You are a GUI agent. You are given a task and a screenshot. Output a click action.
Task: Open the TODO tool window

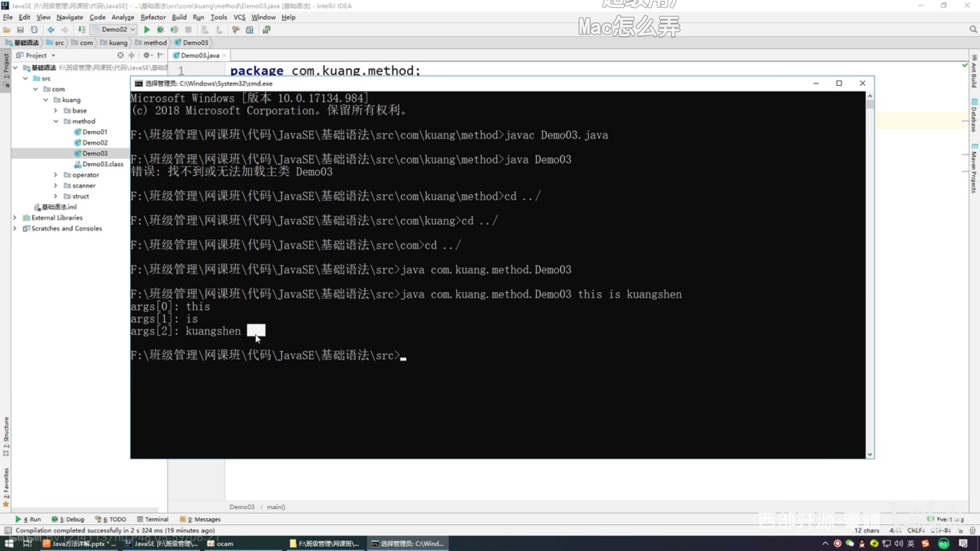[x=111, y=520]
